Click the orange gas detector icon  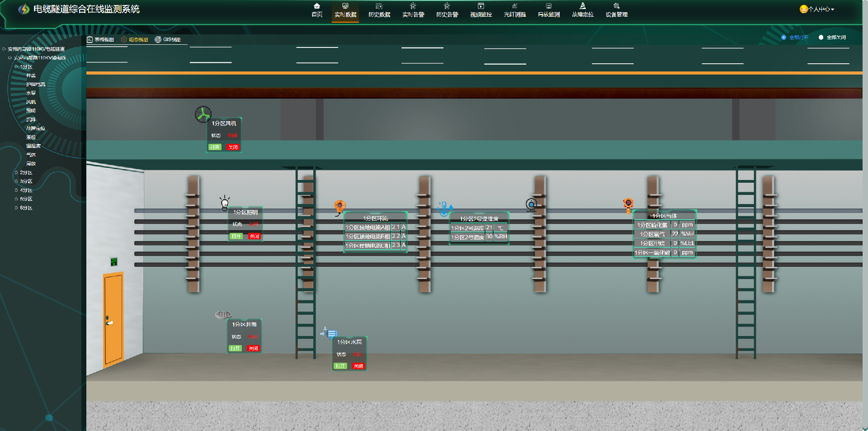click(628, 205)
